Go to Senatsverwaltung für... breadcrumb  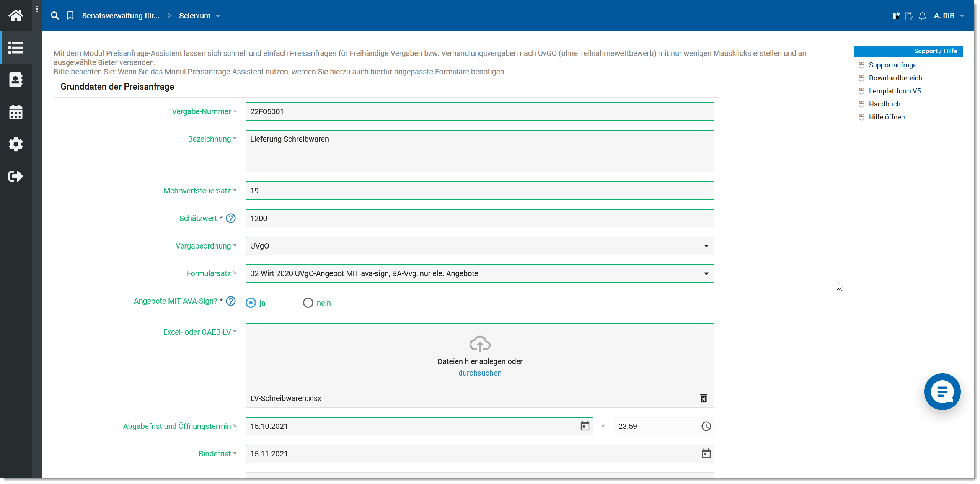(121, 16)
